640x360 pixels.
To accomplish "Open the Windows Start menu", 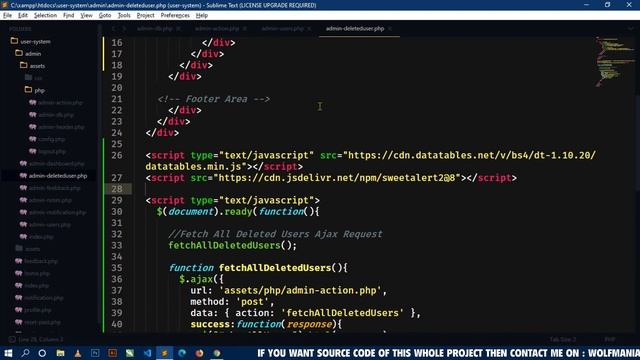I will [8, 353].
